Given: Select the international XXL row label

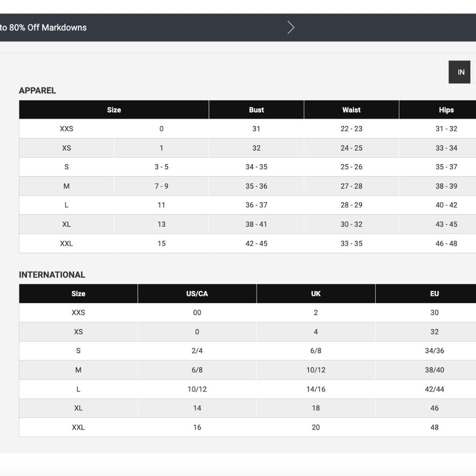Looking at the screenshot, I should point(79,427).
